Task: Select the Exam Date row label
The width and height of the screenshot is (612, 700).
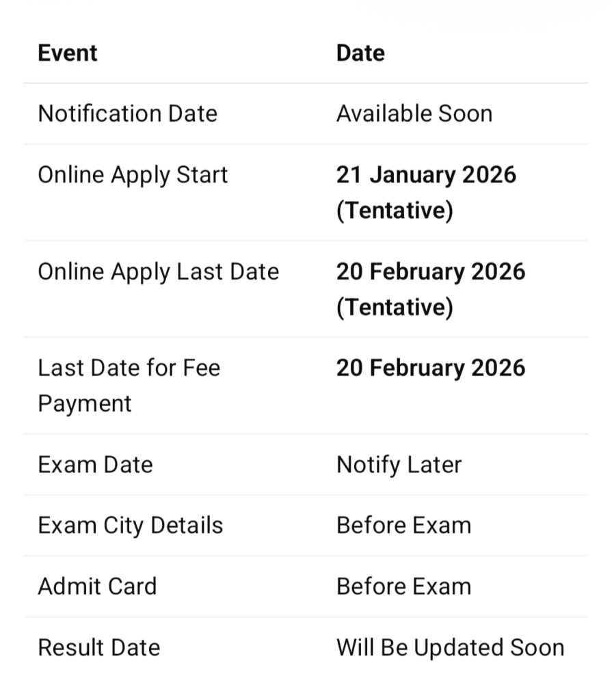Action: [95, 465]
